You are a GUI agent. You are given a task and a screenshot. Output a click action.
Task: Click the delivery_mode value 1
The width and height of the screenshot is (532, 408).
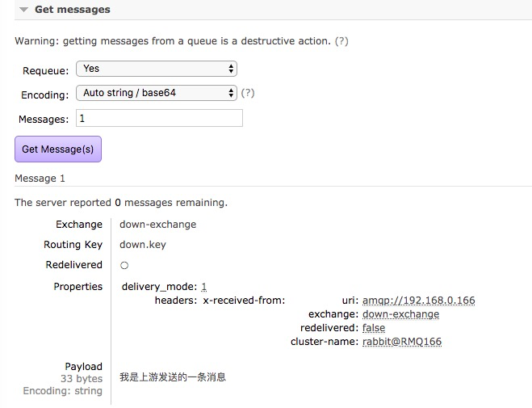point(203,287)
